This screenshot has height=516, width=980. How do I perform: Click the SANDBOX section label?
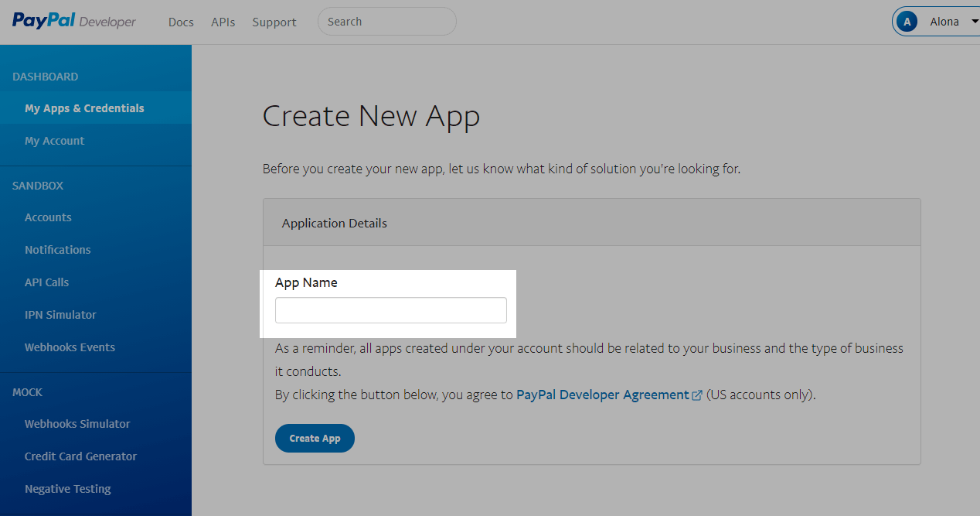[x=38, y=186]
